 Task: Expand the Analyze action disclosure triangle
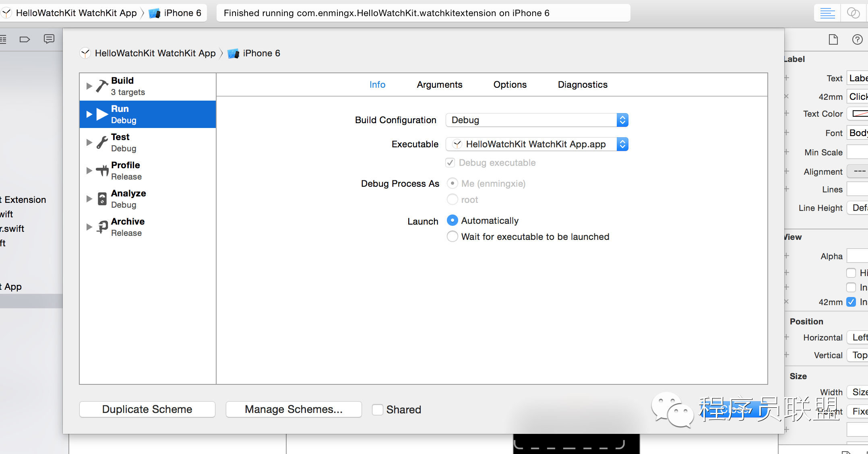(x=89, y=199)
